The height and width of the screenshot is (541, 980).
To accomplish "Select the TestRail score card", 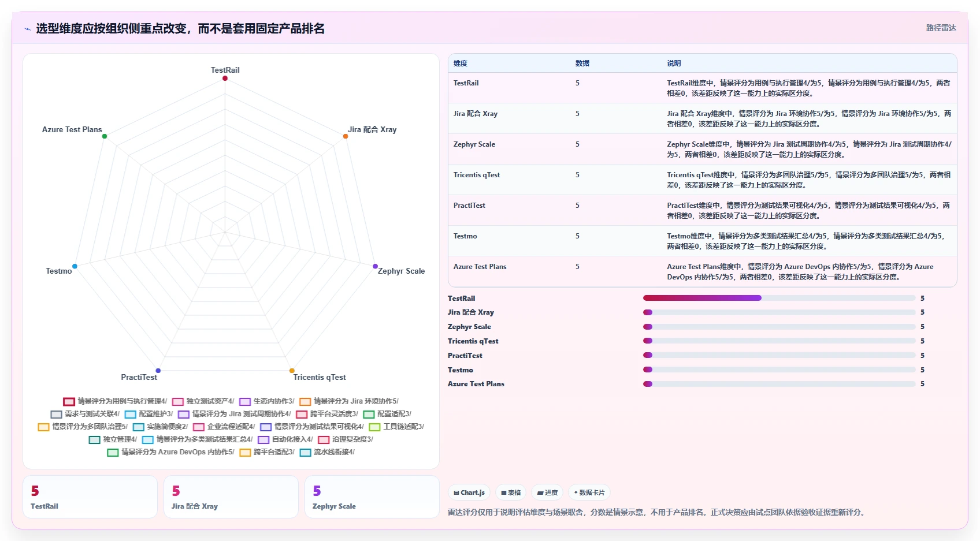I will pos(90,497).
